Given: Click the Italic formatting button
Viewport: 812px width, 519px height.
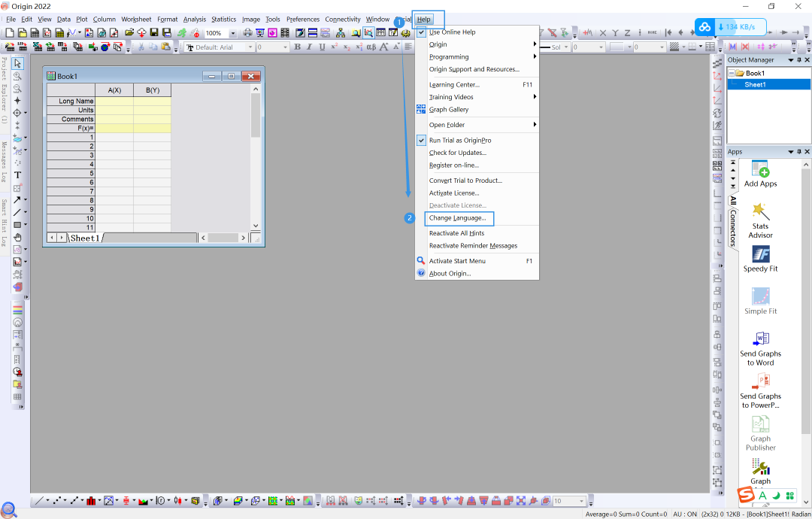Looking at the screenshot, I should point(309,47).
